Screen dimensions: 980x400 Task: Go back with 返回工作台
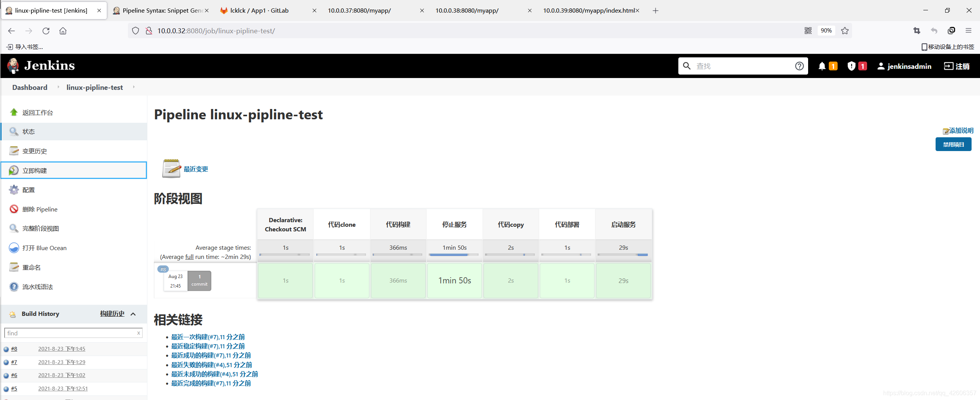(x=38, y=112)
